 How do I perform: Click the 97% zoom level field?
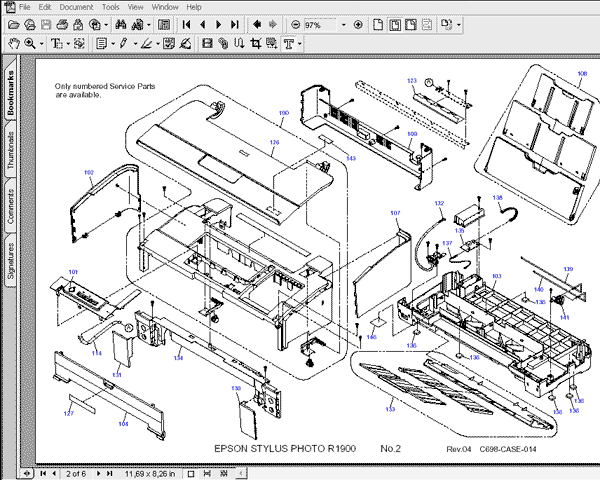pyautogui.click(x=321, y=25)
